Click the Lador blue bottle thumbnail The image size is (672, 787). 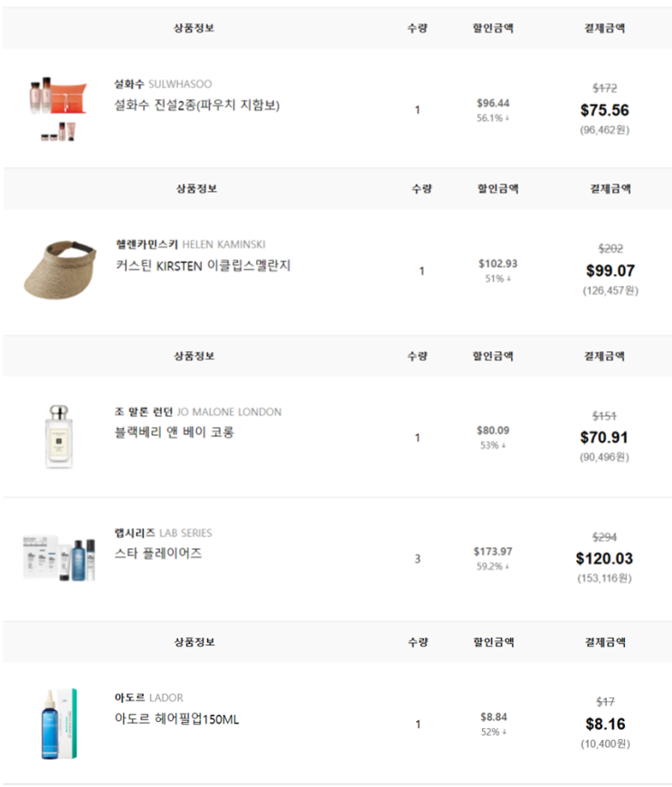click(x=56, y=724)
